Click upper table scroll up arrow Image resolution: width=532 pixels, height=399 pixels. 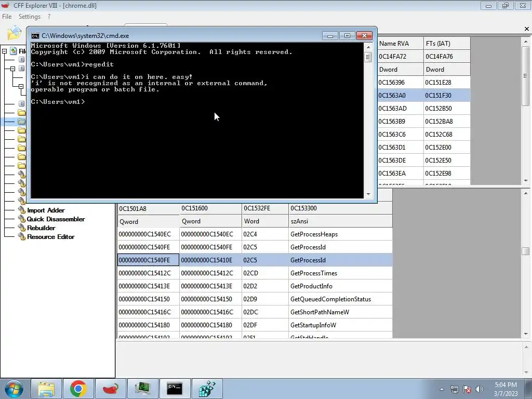pyautogui.click(x=526, y=42)
